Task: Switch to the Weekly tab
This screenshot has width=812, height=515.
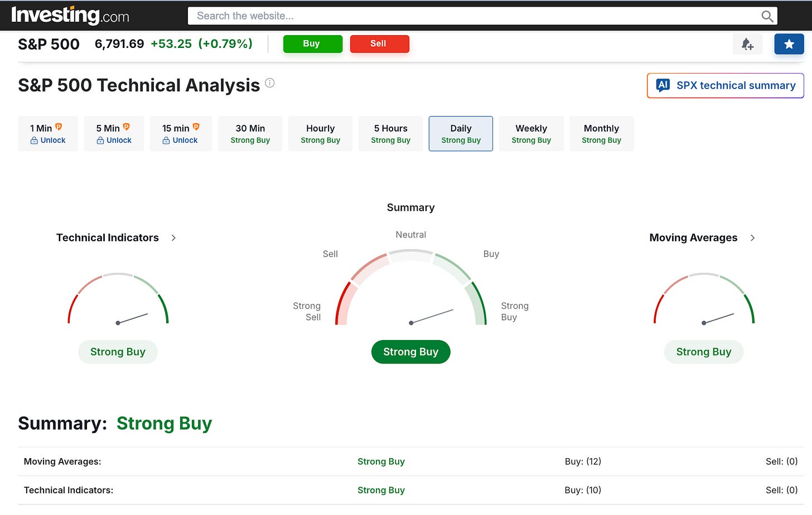Action: pos(531,134)
